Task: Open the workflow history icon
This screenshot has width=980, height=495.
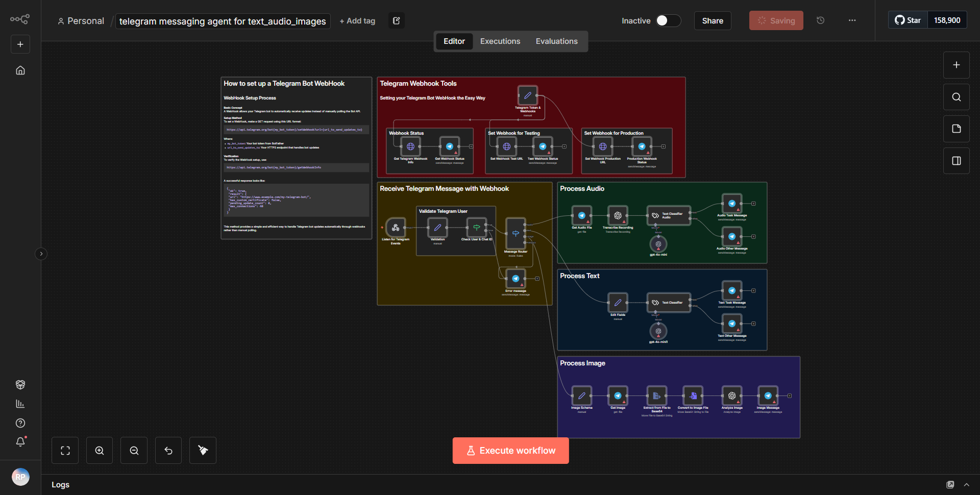Action: 821,20
